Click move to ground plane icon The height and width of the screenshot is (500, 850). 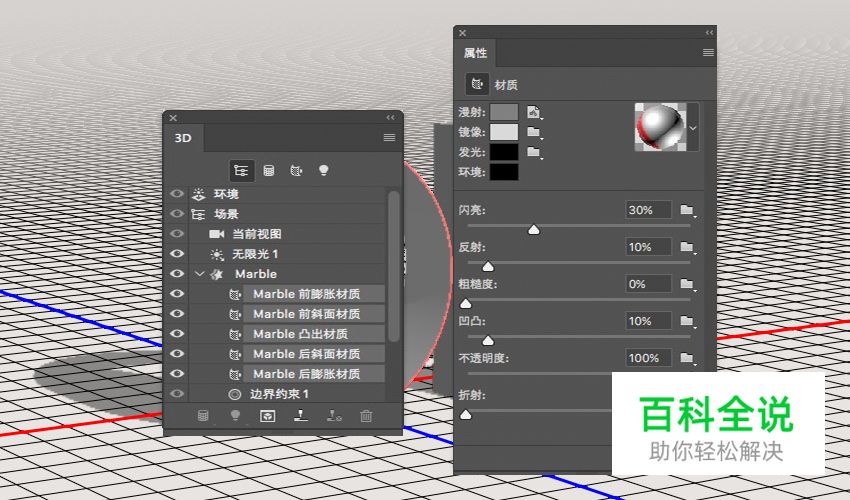(x=301, y=416)
